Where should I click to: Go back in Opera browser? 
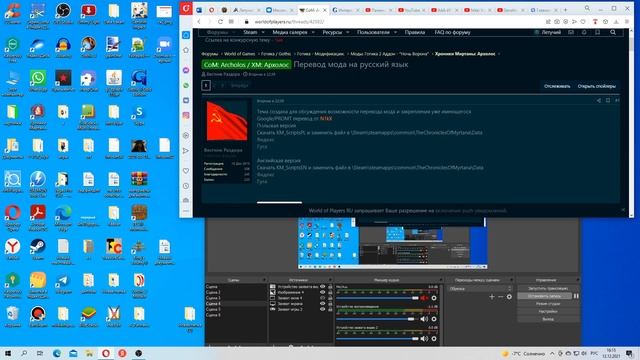(x=199, y=22)
